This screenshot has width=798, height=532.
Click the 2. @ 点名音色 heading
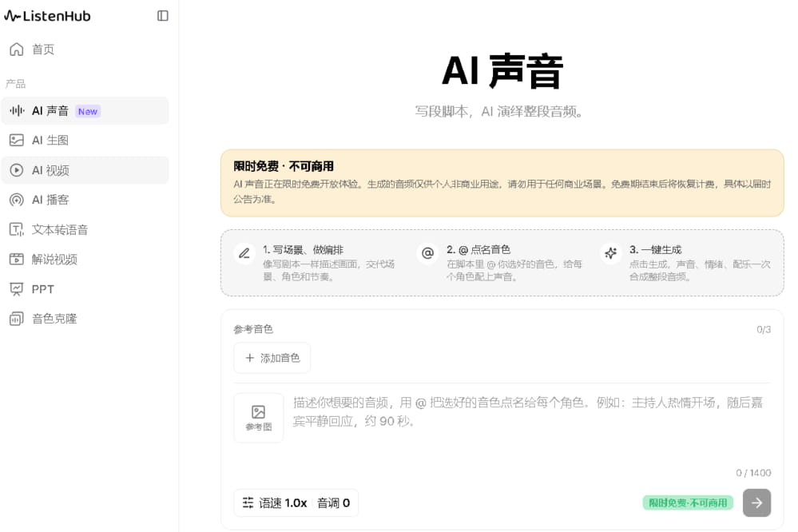point(478,250)
